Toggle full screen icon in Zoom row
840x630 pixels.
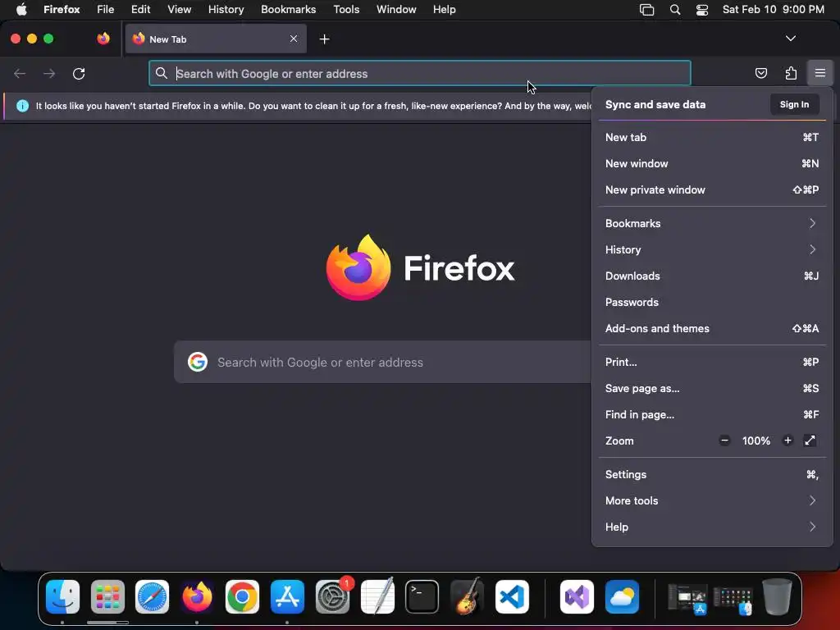coord(810,441)
